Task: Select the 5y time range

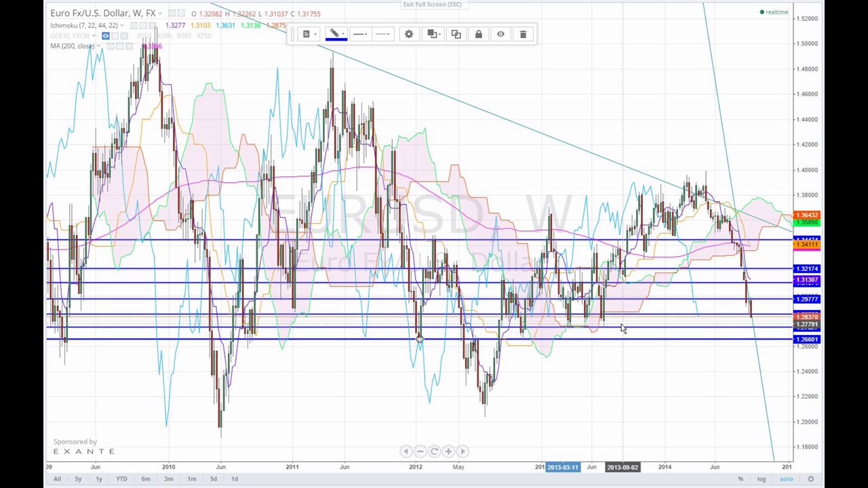Action: pos(78,479)
